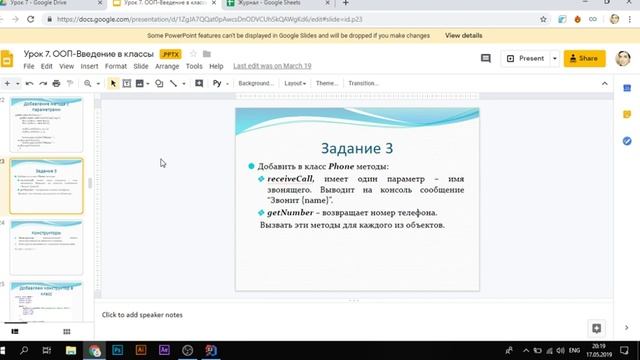Open Calendar side panel icon
640x360 pixels.
pyautogui.click(x=627, y=88)
